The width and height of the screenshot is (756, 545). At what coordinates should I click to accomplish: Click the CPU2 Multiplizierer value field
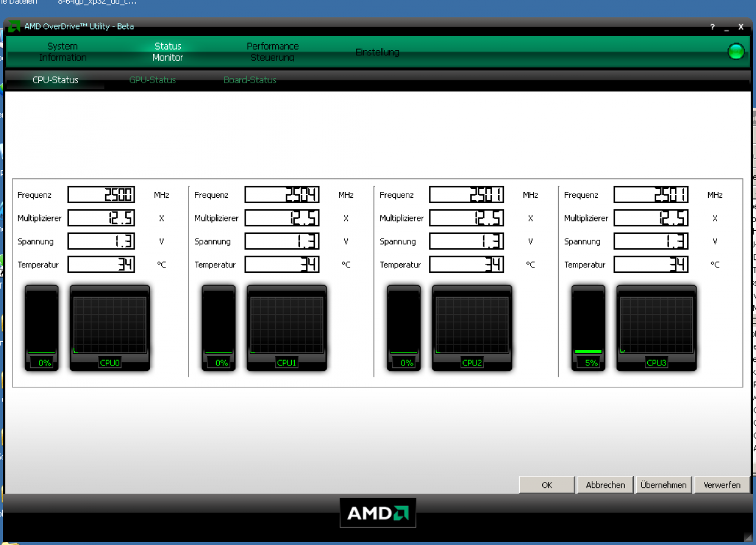[x=467, y=218]
